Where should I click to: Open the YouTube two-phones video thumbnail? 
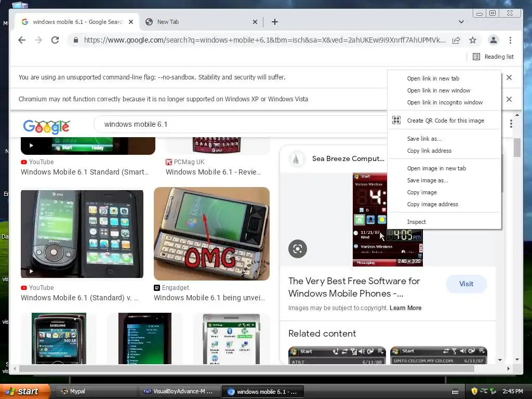pos(82,234)
